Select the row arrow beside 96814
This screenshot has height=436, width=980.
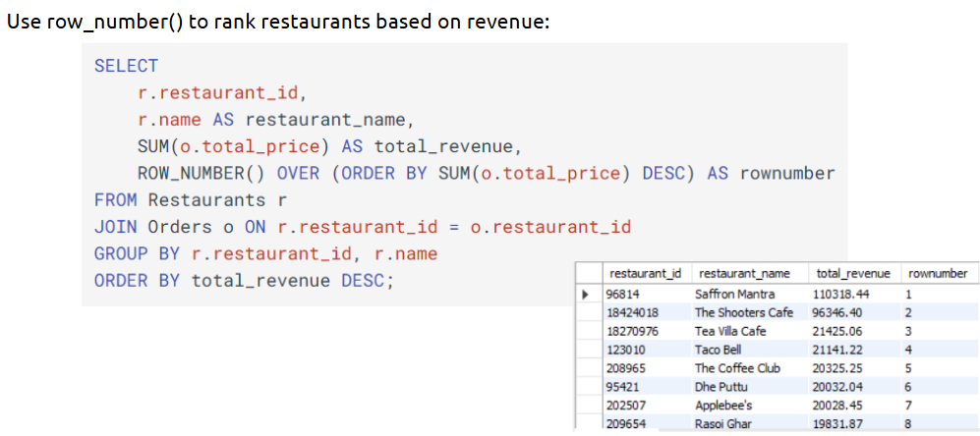586,294
